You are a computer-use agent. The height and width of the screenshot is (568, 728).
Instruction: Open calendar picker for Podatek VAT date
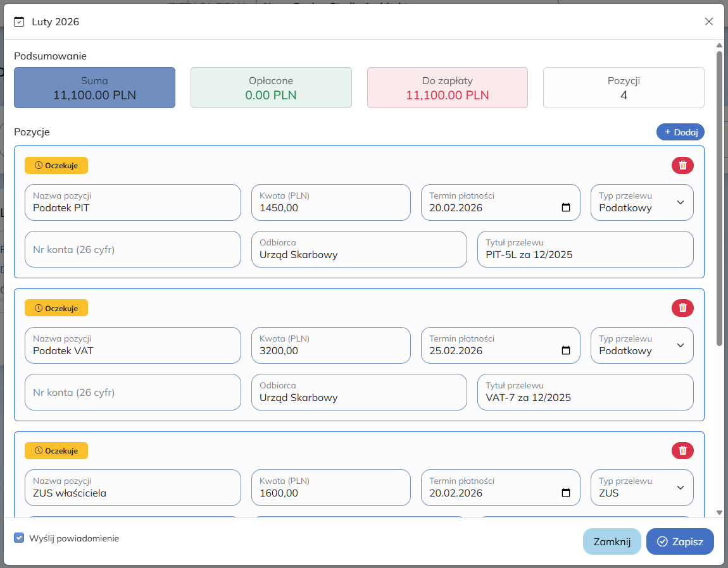(566, 351)
